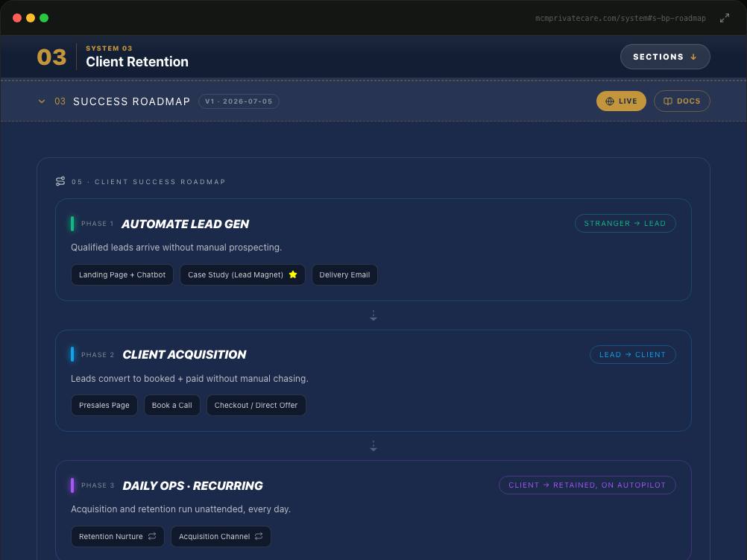
Task: Click the Client Acquisition phase heading
Action: (x=184, y=355)
